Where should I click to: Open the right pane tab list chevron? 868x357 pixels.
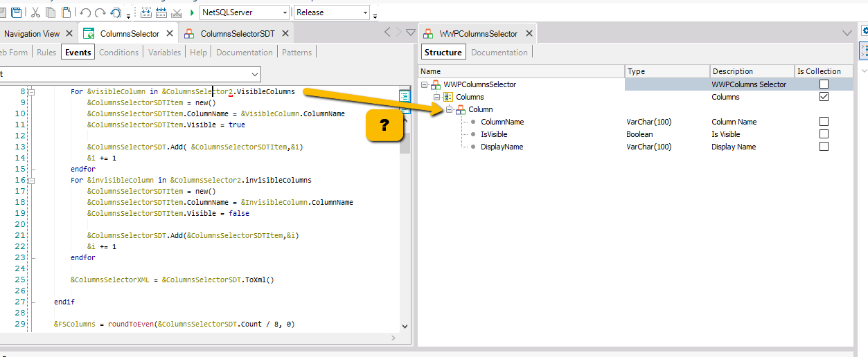point(847,33)
